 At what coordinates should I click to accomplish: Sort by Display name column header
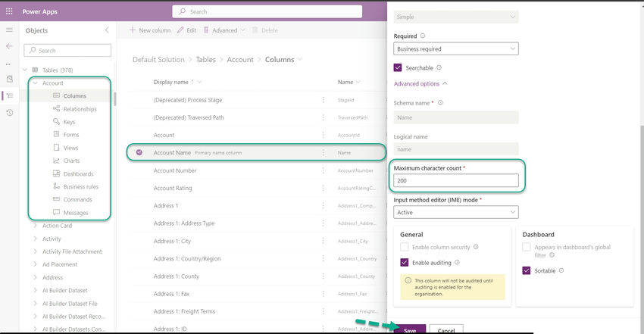[x=171, y=82]
